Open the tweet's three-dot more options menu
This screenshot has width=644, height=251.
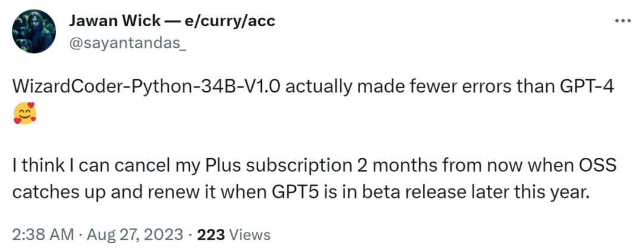[622, 21]
